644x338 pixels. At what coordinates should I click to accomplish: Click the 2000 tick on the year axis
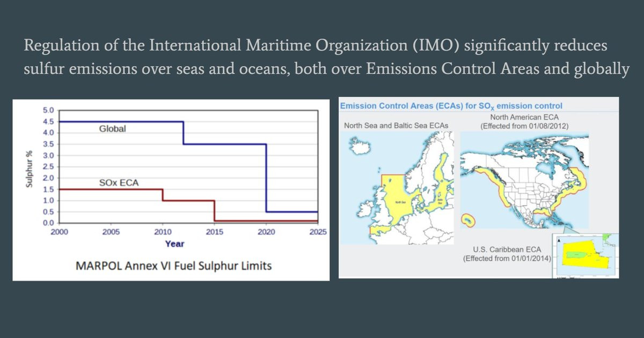[58, 232]
